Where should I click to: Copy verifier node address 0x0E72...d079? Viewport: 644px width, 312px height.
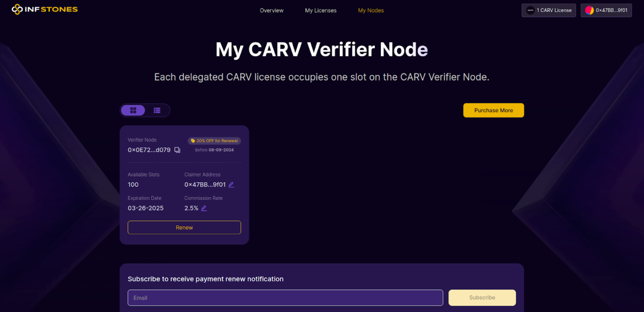[x=177, y=150]
